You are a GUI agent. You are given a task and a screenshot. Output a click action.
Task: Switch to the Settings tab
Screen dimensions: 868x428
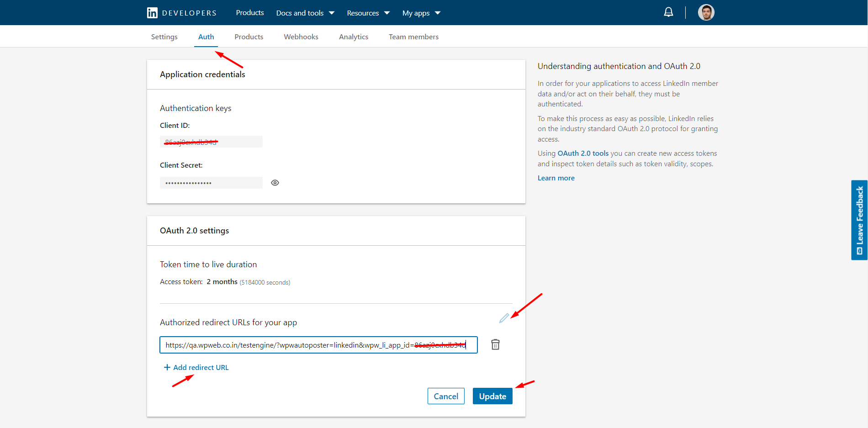[x=164, y=37]
